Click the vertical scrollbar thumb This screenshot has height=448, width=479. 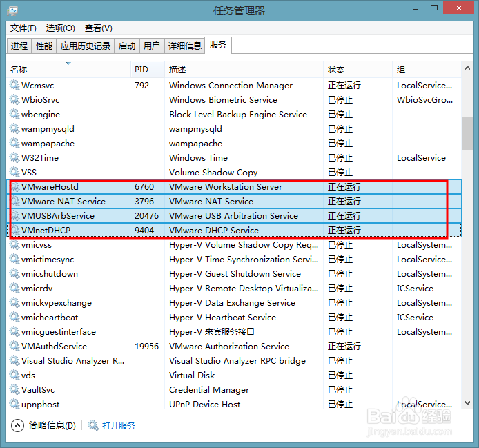pos(467,133)
